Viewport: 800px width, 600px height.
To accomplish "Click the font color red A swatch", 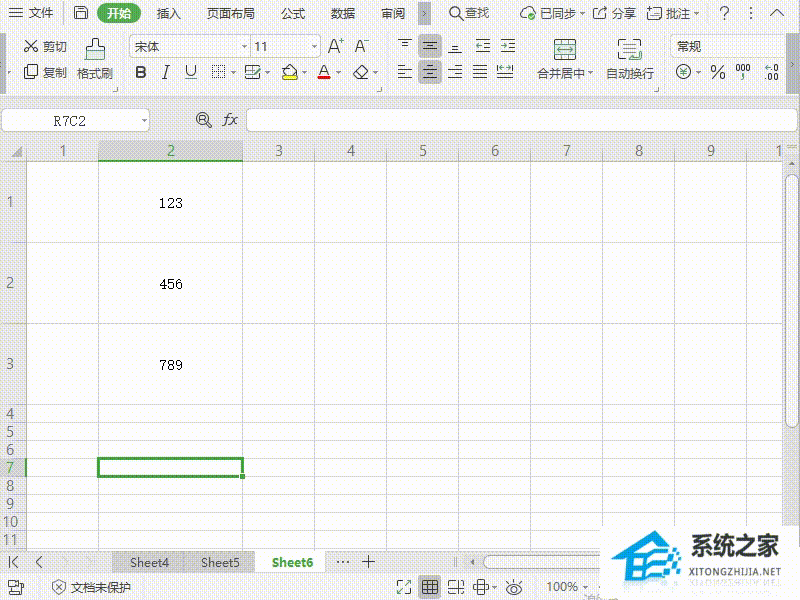I will [x=323, y=72].
